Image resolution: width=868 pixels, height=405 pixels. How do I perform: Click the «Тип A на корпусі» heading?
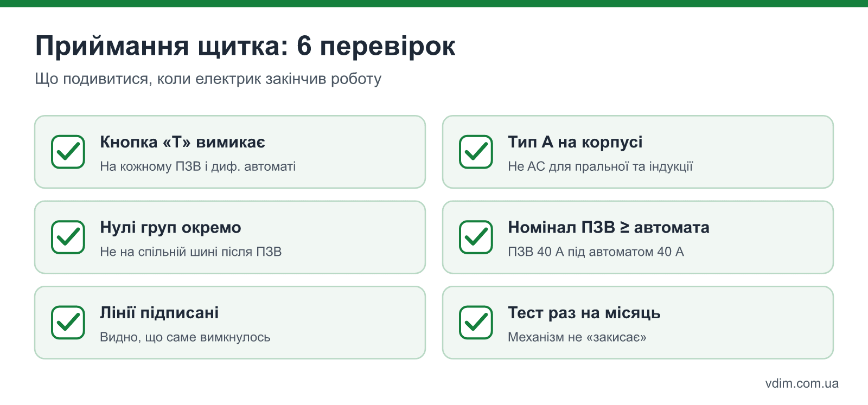pyautogui.click(x=575, y=142)
